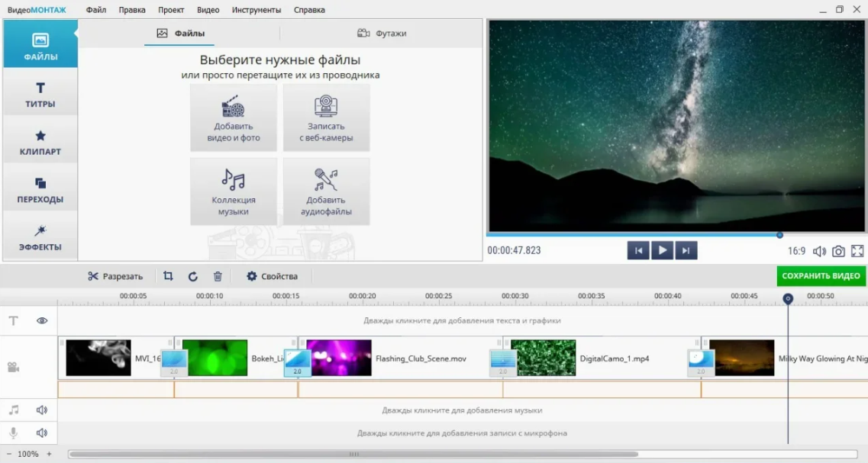868x463 pixels.
Task: Enter fullscreen preview mode
Action: point(857,251)
